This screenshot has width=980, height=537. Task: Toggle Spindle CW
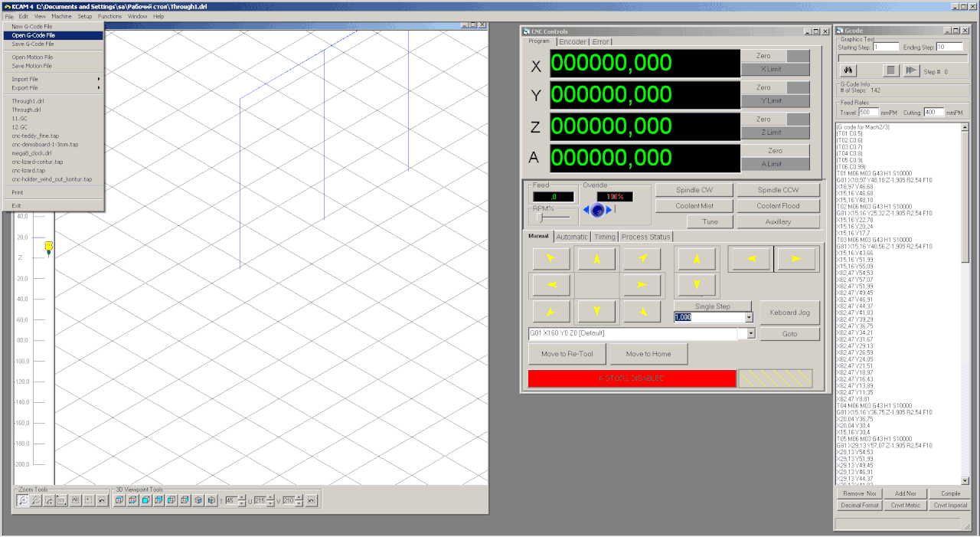point(694,190)
